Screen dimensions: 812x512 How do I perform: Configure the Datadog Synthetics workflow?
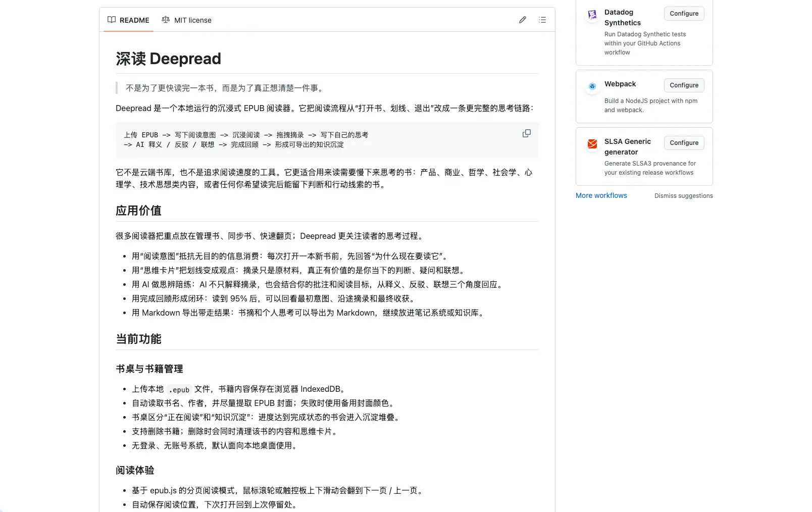tap(684, 14)
